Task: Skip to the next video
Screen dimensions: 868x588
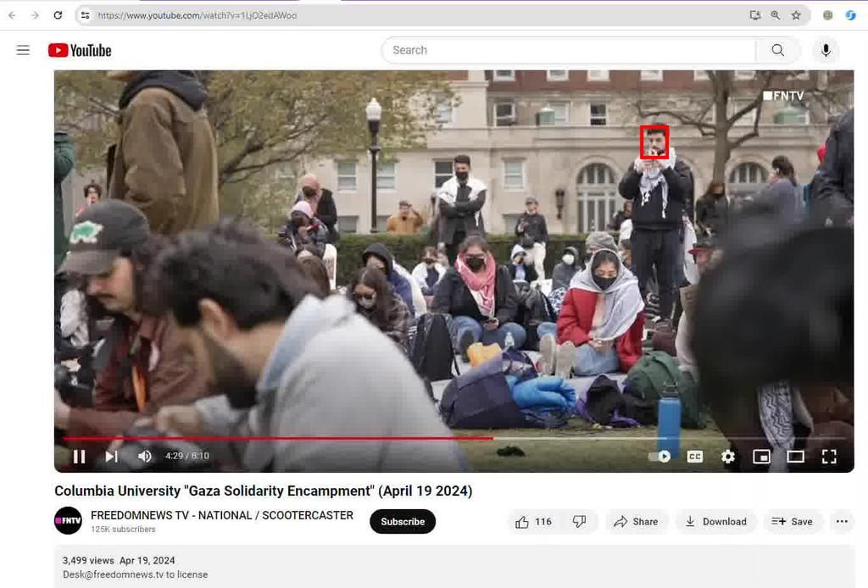Action: 111,456
